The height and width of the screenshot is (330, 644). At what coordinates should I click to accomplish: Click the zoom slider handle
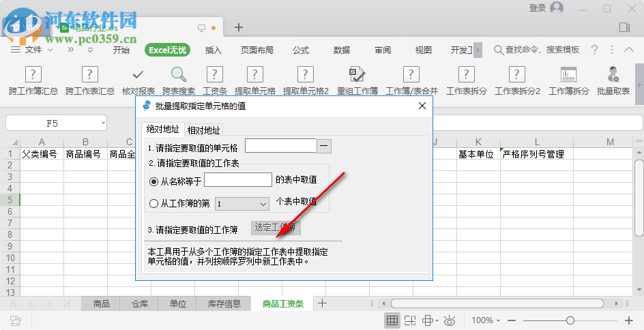(570, 320)
